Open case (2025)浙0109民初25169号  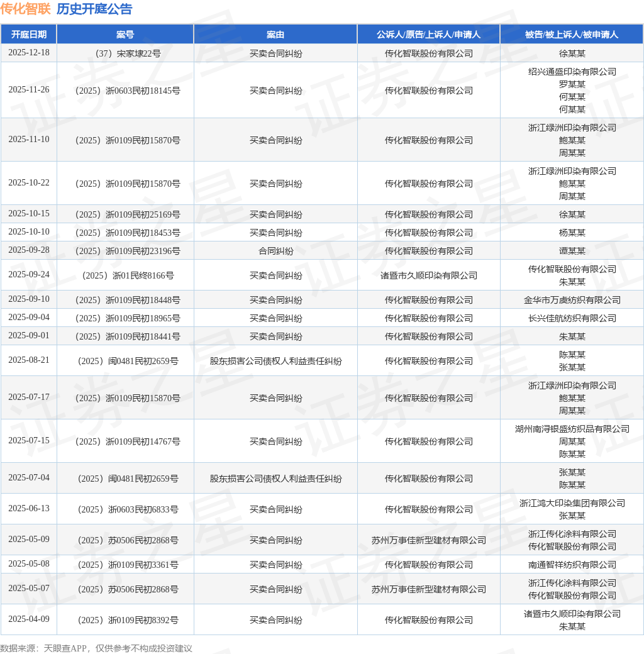pyautogui.click(x=128, y=214)
